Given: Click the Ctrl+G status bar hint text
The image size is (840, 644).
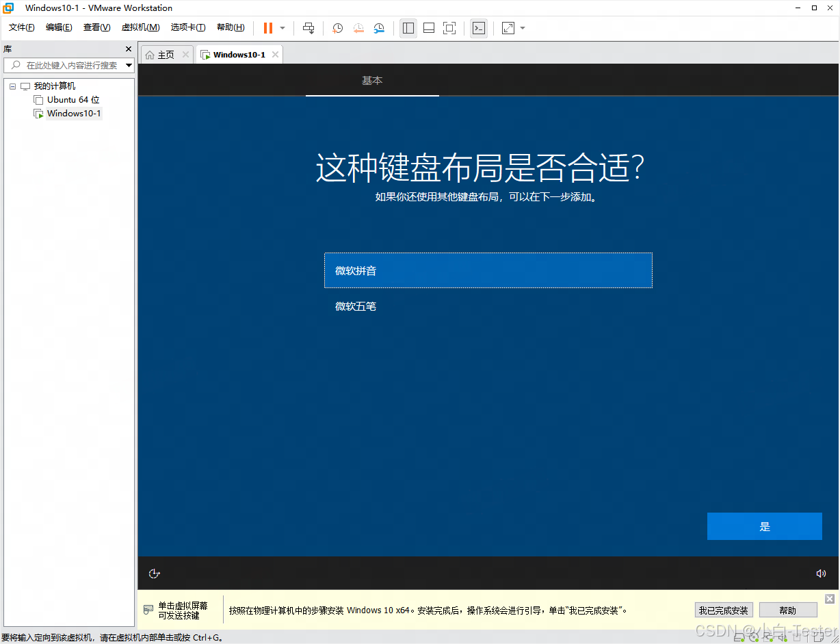Looking at the screenshot, I should pyautogui.click(x=113, y=638).
